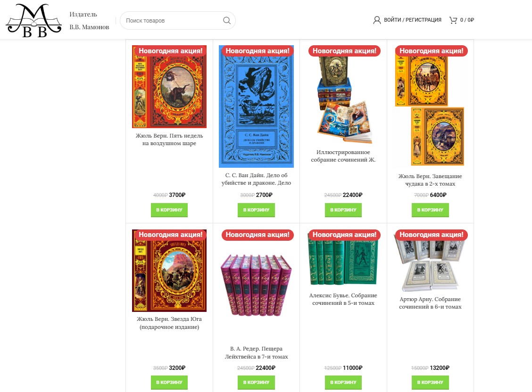Open the Артур Арну white books image
532x392 pixels.
point(430,261)
